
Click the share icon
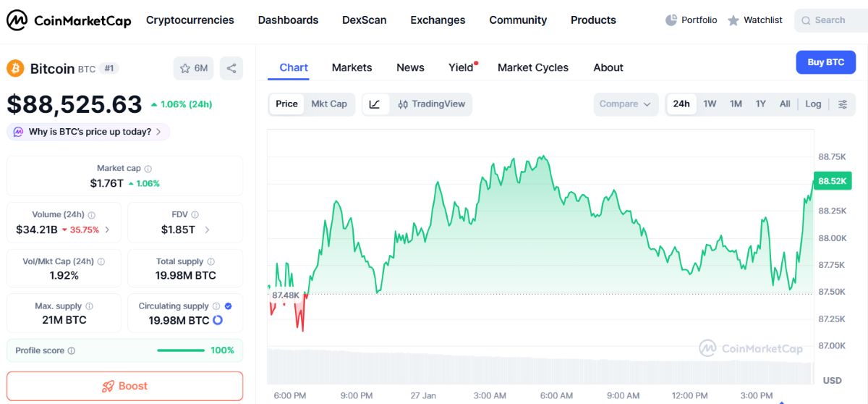[x=231, y=68]
